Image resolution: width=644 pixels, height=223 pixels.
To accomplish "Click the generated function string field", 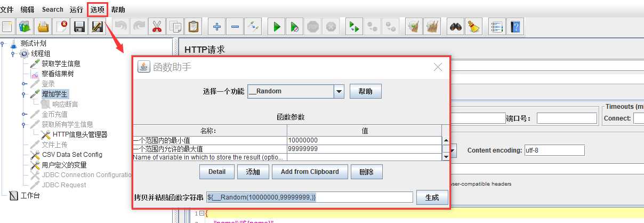I will pyautogui.click(x=309, y=197).
